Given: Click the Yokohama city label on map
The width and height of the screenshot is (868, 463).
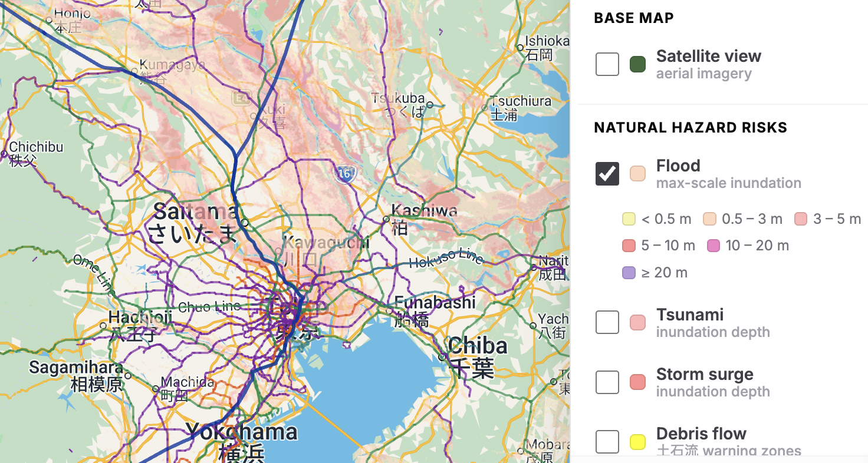Looking at the screenshot, I should (242, 442).
